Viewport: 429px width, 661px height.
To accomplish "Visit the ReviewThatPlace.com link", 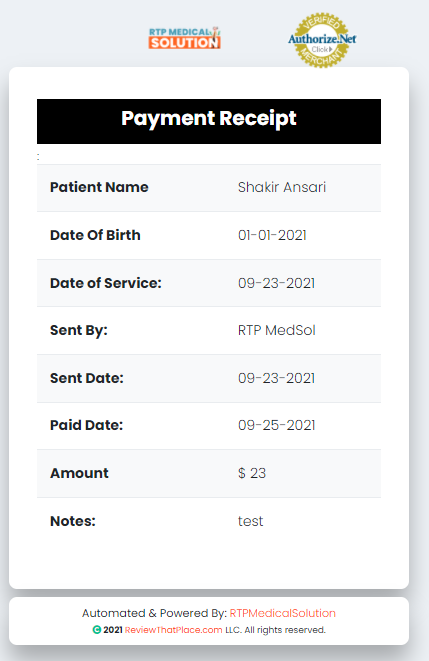I will point(173,630).
